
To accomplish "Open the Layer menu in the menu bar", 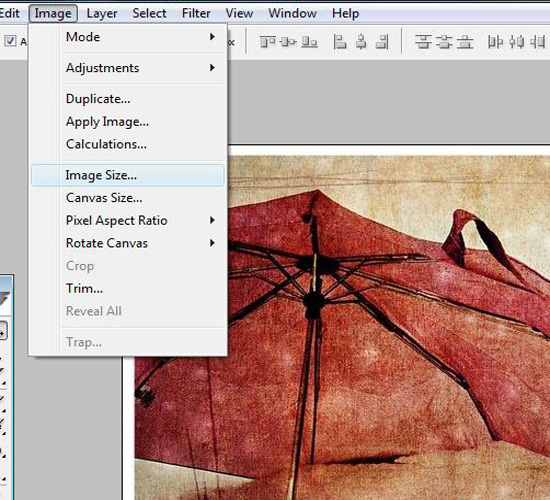I will 102,13.
